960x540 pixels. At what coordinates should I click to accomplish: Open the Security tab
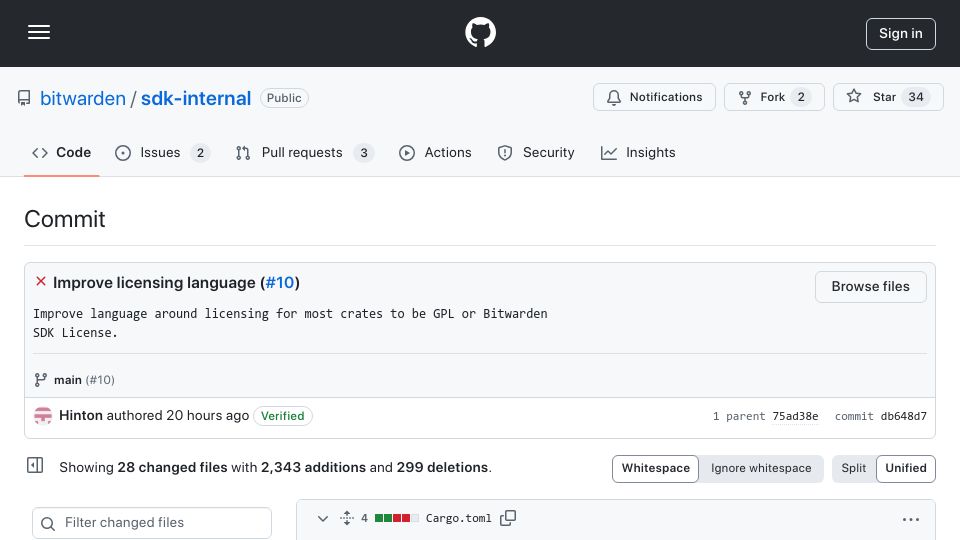(x=536, y=152)
